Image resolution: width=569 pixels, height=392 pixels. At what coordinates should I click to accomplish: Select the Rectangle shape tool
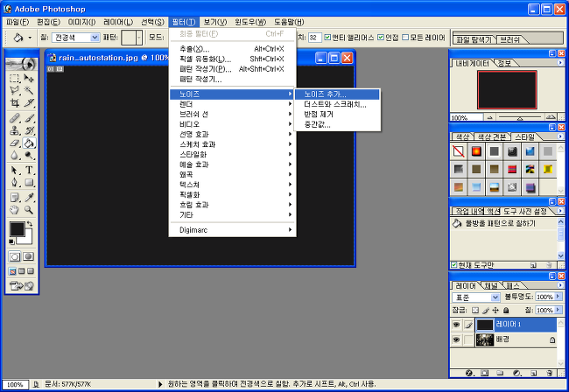(29, 182)
